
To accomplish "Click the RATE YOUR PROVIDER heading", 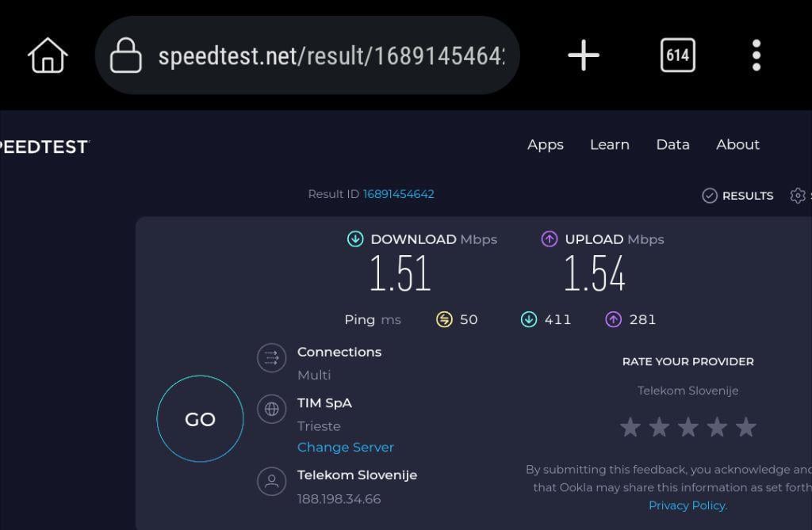I will pos(688,362).
